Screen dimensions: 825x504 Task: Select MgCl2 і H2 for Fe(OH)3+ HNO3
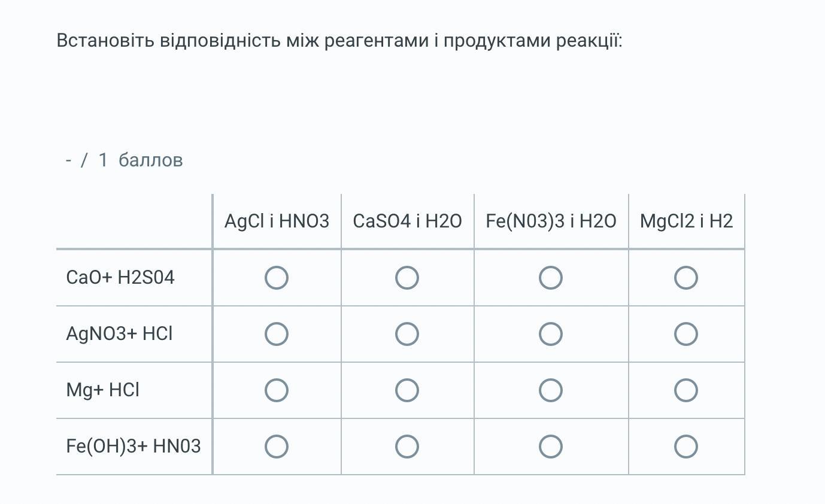click(x=686, y=447)
